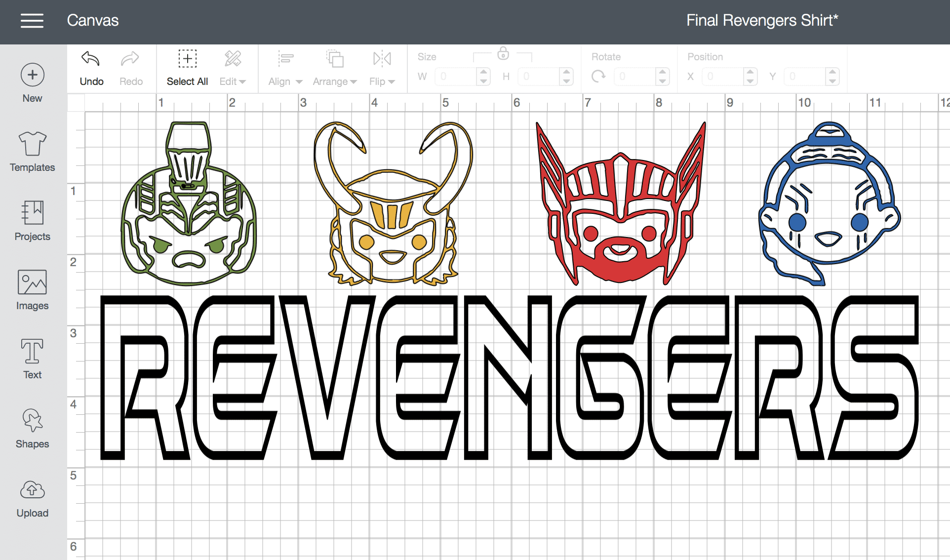Click the ruler origin corner box
Image resolution: width=950 pixels, height=560 pixels.
[x=76, y=103]
